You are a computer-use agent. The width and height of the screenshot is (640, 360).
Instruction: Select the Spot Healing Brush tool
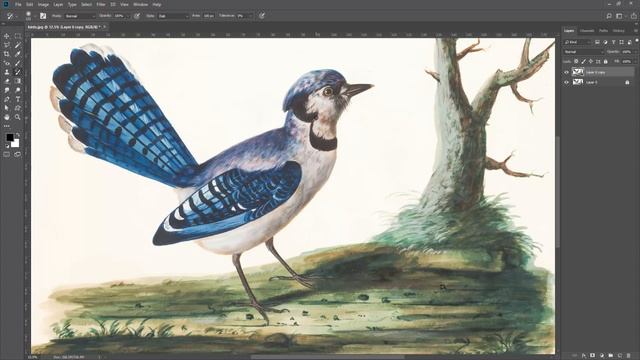7,63
